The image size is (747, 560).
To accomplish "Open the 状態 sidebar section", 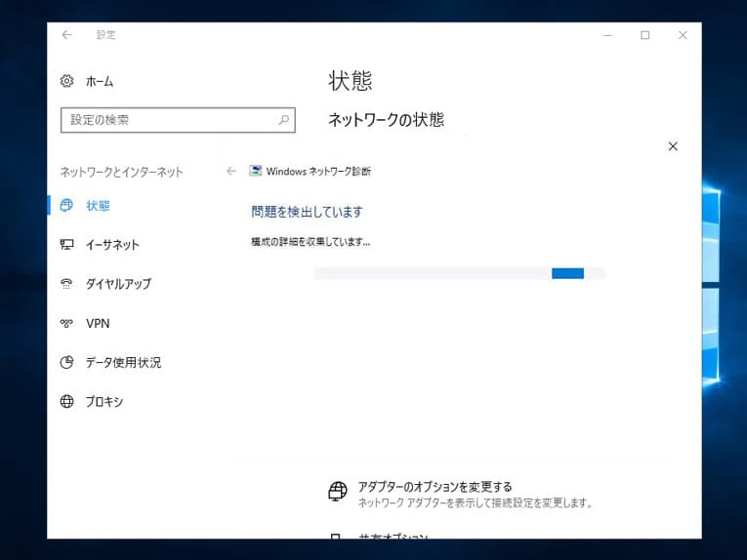I will (x=98, y=206).
